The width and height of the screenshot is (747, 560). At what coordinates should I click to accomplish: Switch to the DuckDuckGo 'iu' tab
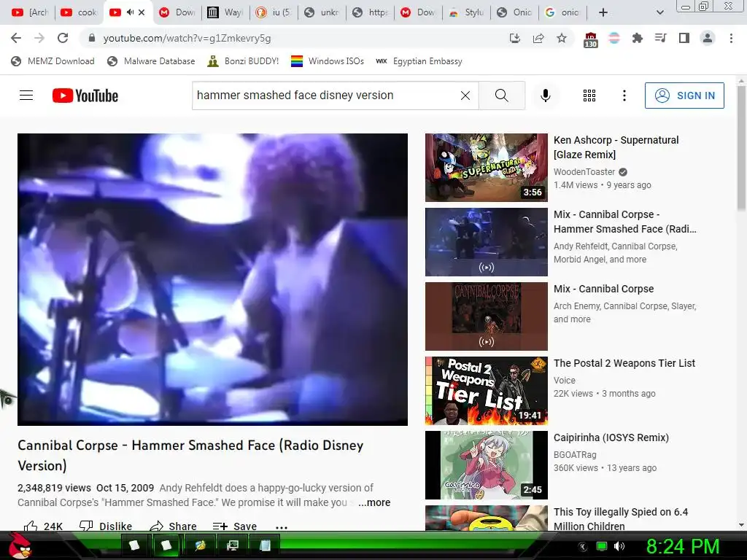[274, 12]
